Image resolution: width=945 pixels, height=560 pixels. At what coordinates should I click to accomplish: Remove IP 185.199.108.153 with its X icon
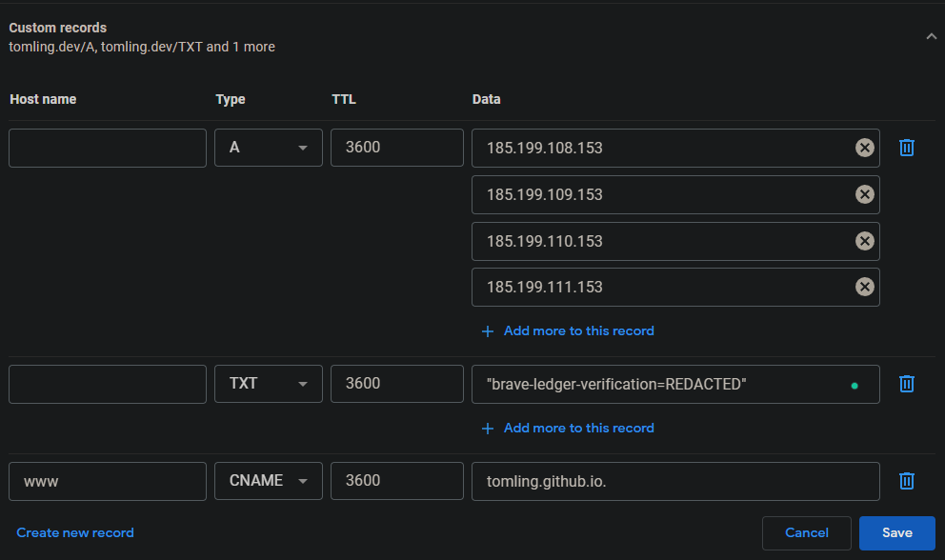pyautogui.click(x=865, y=148)
